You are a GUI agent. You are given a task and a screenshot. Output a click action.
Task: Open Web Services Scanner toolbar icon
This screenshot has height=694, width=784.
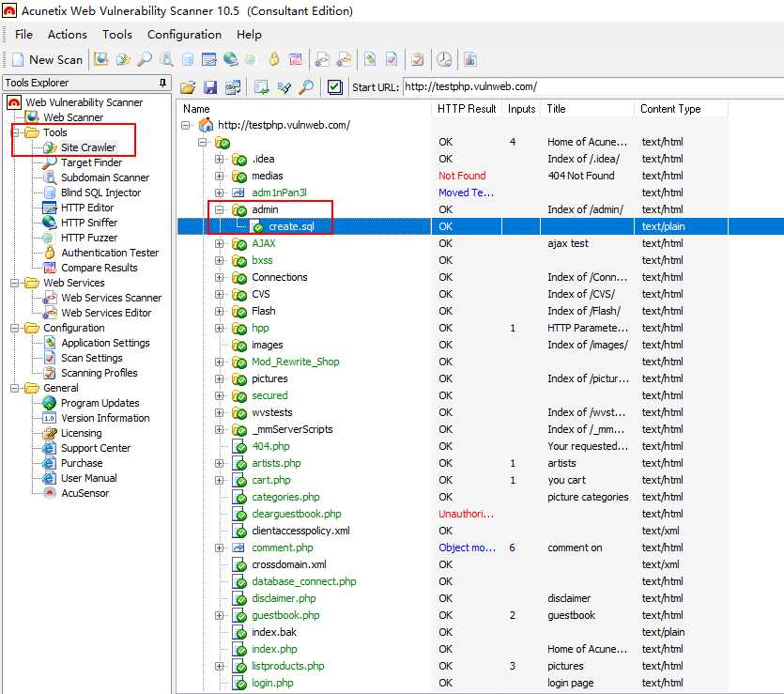click(x=322, y=59)
